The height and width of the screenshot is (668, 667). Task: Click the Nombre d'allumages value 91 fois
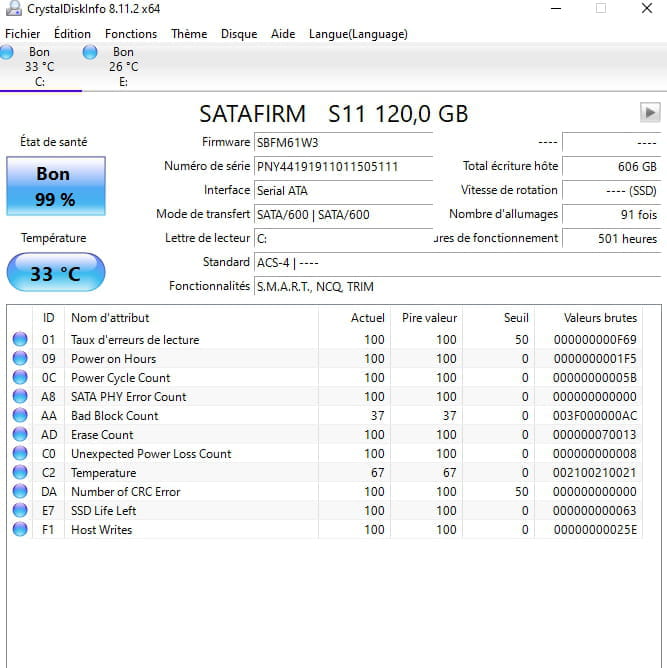coord(612,214)
